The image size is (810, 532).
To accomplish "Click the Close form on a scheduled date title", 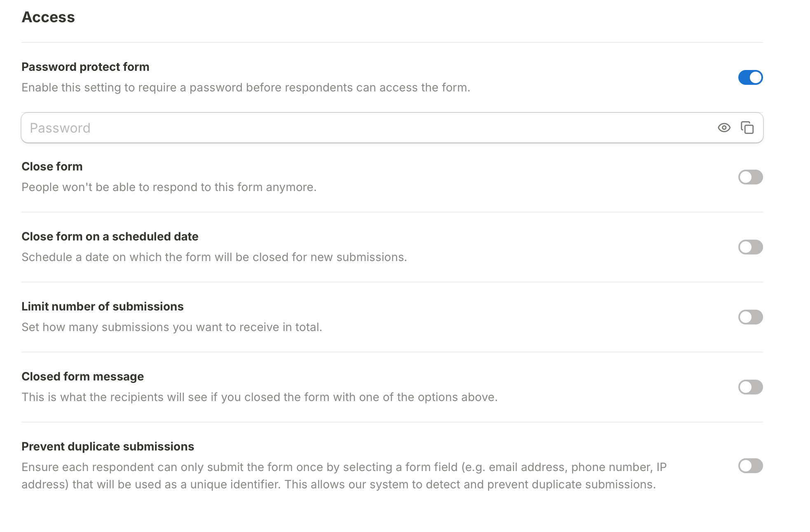I will [x=110, y=236].
